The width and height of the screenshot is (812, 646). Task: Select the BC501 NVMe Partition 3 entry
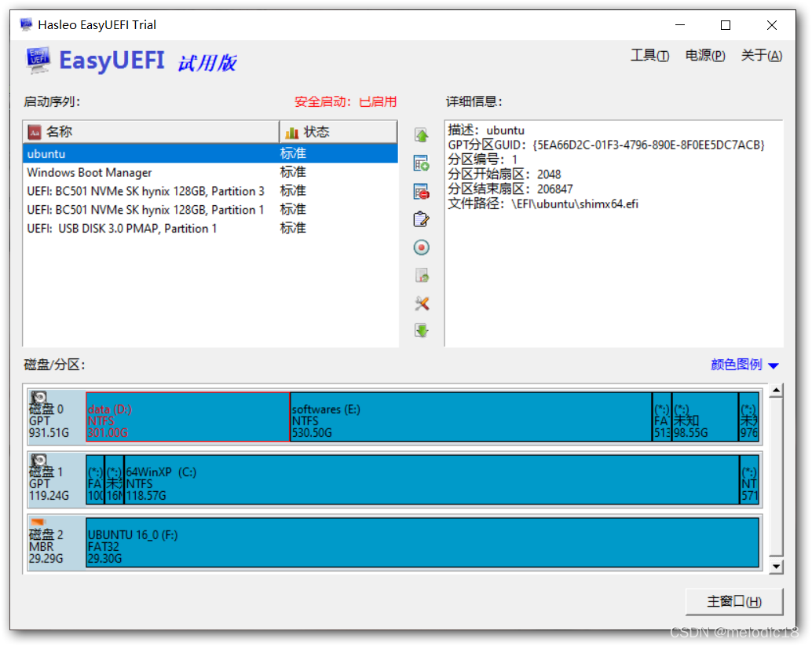210,191
